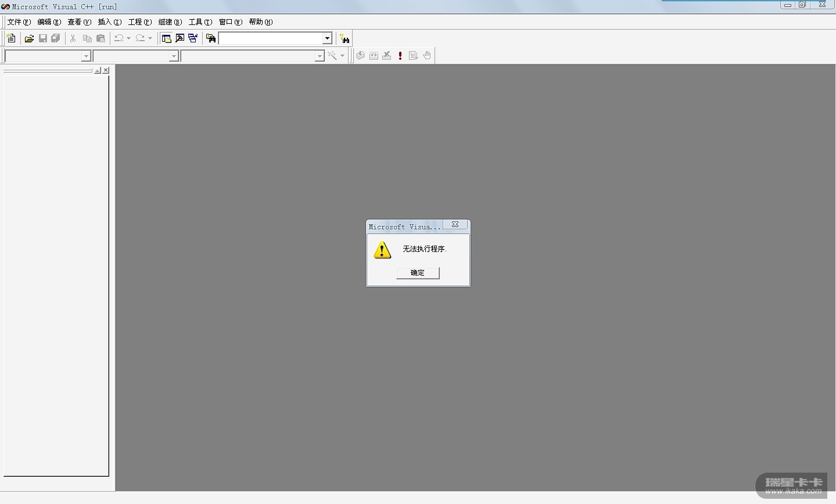The height and width of the screenshot is (504, 836).
Task: Click the Cut scissors icon
Action: point(73,38)
